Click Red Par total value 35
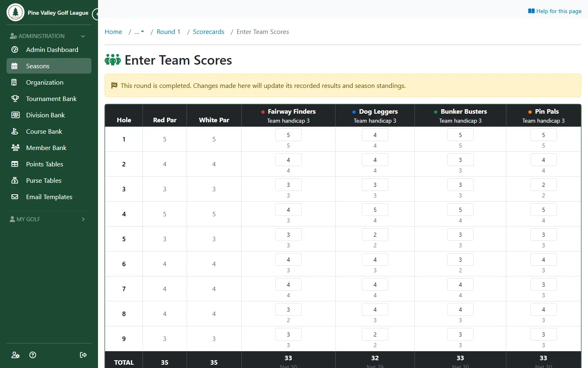Screen dimensions: 588x368 tap(165, 362)
